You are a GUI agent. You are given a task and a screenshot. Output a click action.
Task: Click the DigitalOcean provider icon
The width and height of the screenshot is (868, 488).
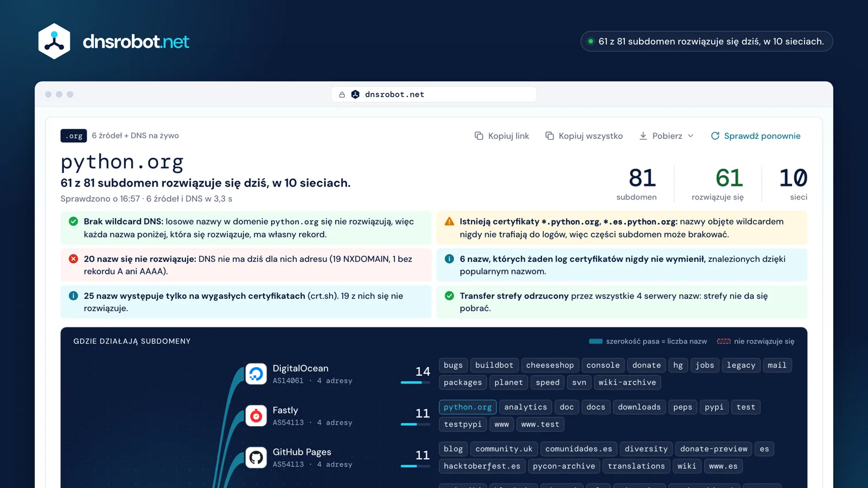tap(256, 374)
